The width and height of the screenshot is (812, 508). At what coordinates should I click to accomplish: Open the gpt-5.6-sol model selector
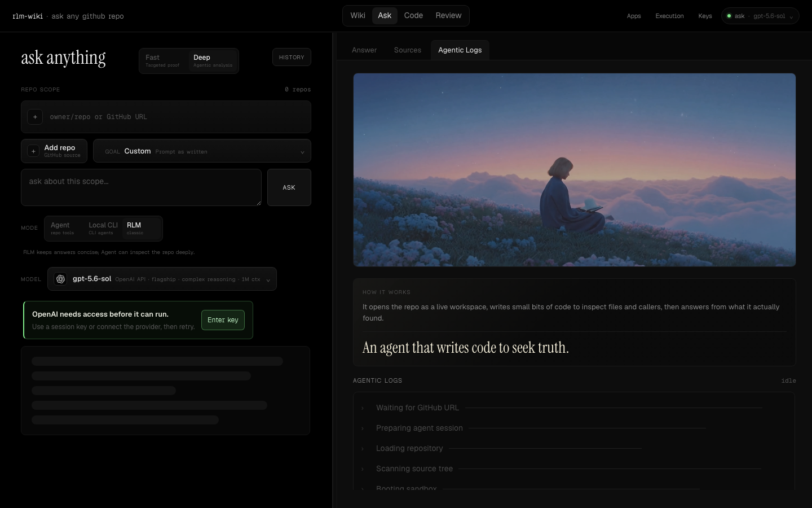tap(162, 279)
